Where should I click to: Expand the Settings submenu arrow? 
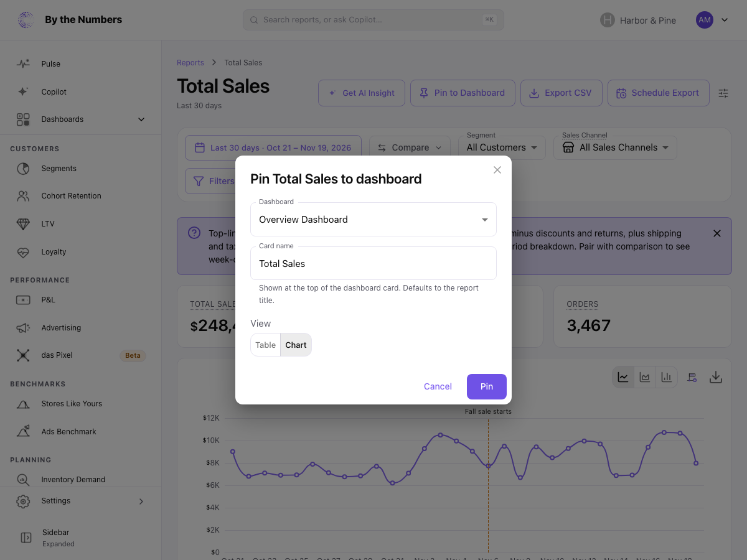click(x=141, y=502)
